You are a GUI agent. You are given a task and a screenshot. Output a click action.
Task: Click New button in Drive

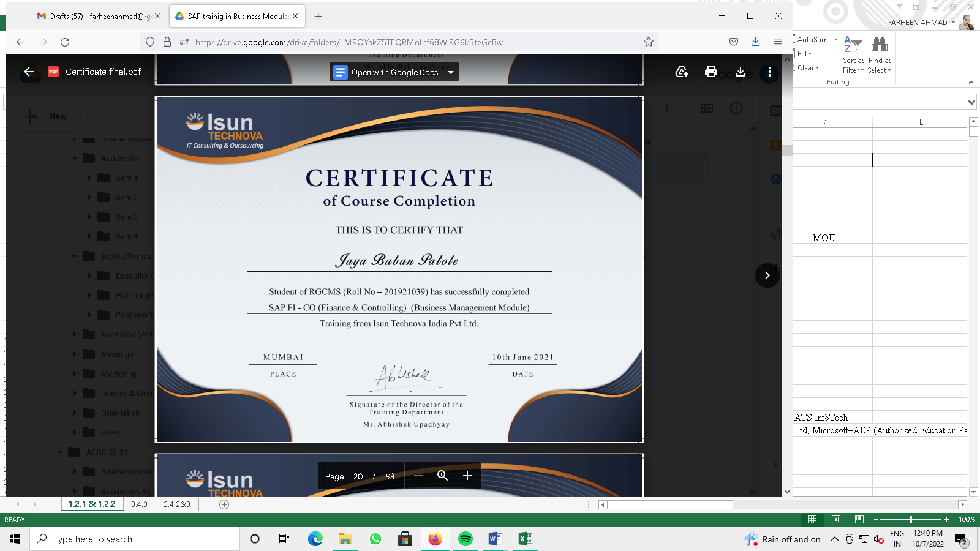coord(49,116)
